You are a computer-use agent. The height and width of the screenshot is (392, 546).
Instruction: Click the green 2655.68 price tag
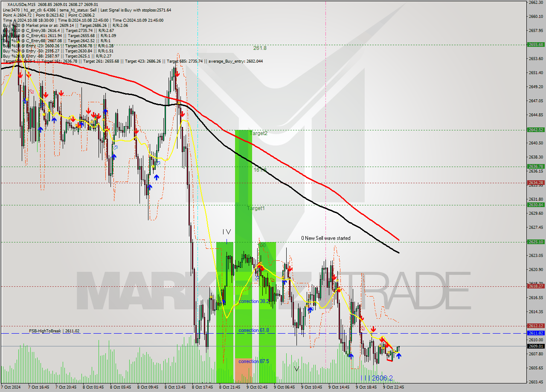coord(536,44)
